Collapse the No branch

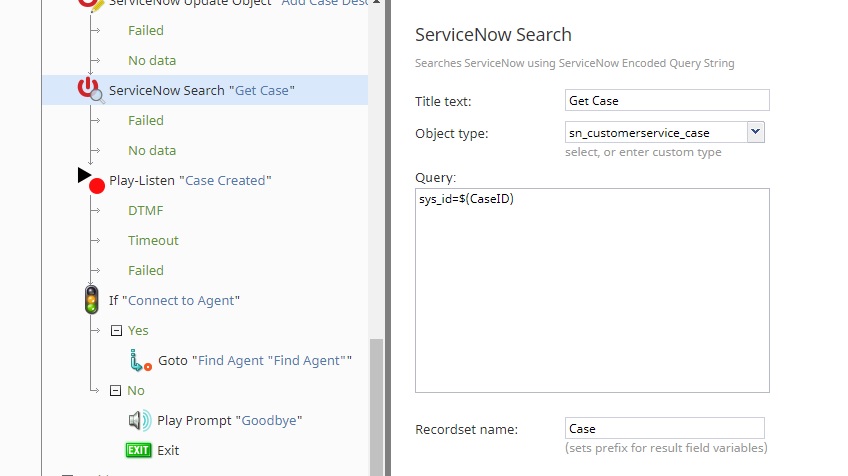pyautogui.click(x=115, y=391)
